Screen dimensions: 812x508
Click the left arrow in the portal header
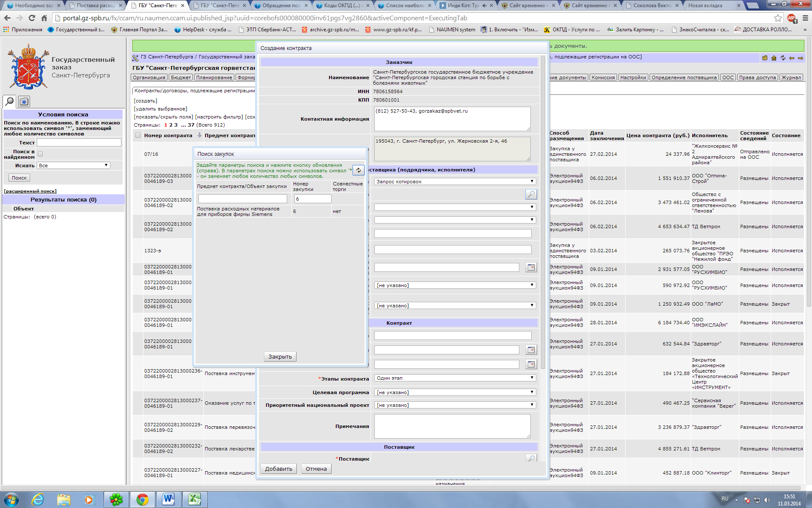(792, 58)
